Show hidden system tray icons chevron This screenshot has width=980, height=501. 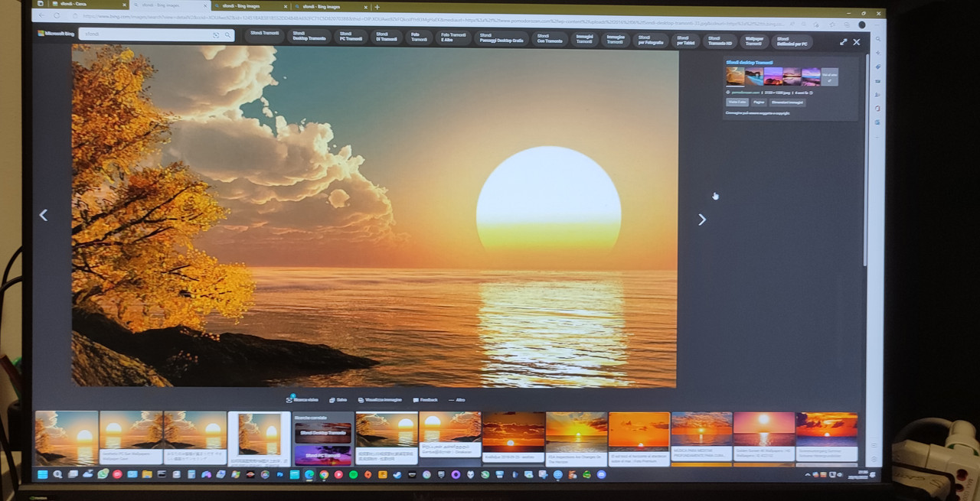pos(808,475)
